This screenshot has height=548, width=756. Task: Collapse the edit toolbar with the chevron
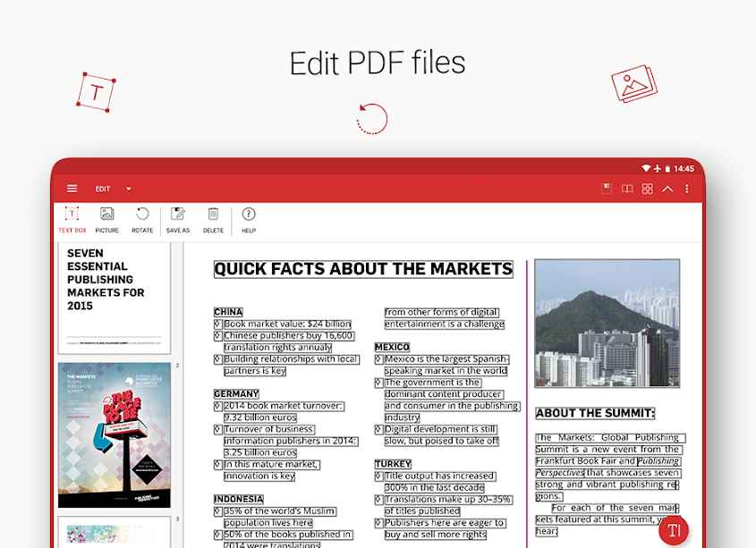pyautogui.click(x=667, y=189)
